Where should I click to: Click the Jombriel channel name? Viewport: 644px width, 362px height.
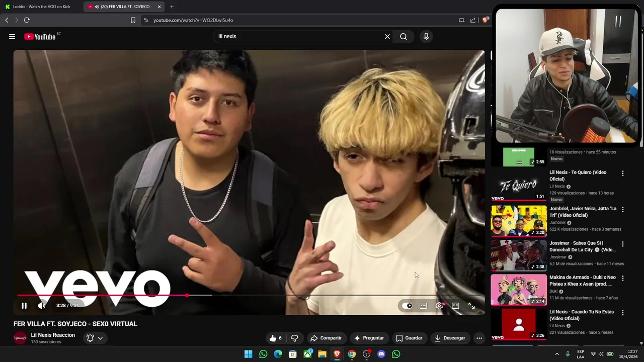pyautogui.click(x=557, y=223)
